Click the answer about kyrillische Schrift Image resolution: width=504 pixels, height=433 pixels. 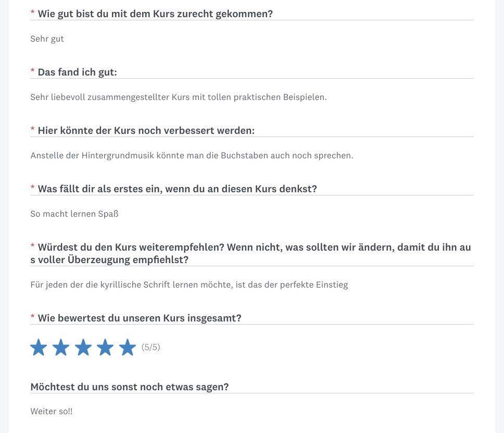tap(189, 284)
